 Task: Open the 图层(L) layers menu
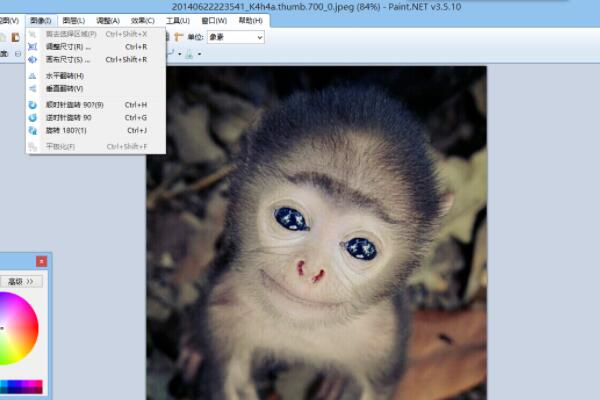coord(74,21)
